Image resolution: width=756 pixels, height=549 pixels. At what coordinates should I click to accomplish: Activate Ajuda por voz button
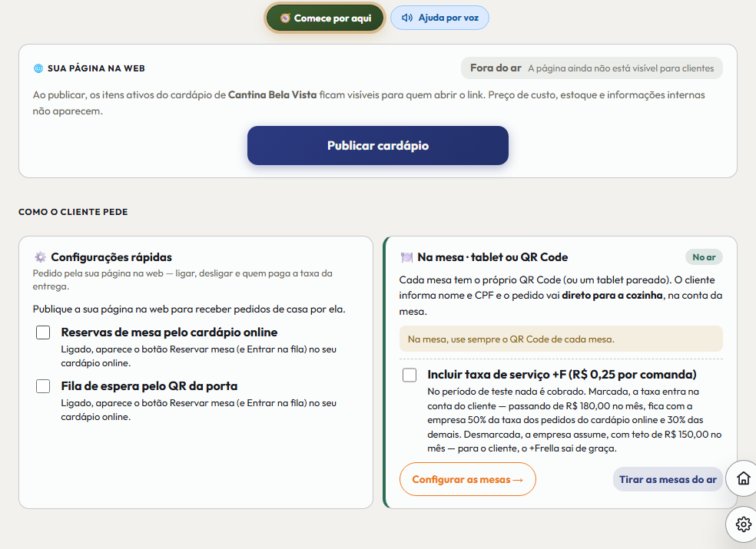(439, 18)
